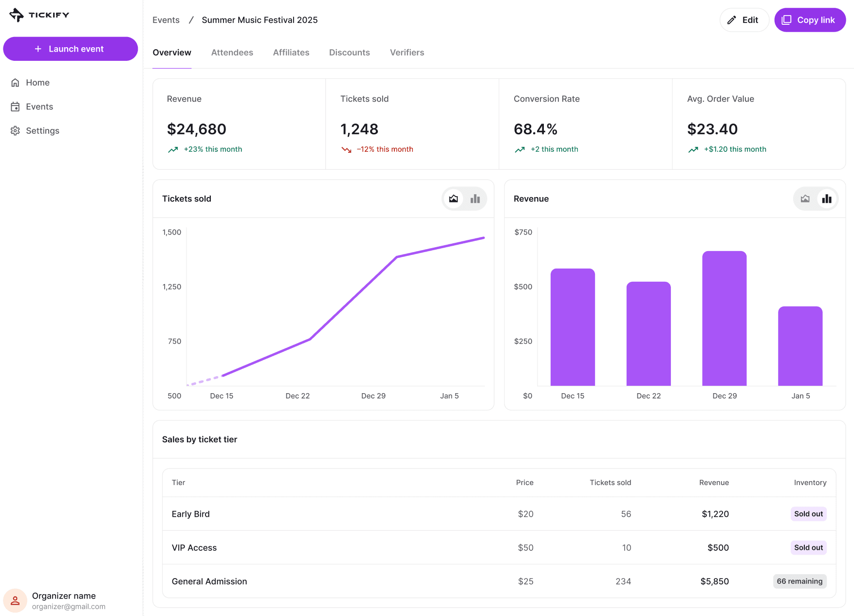Click Early Bird's Sold out badge

(x=808, y=514)
